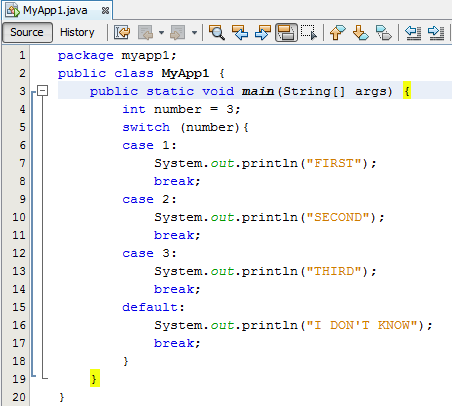Viewport: 452px width, 406px height.
Task: Toggle Bookmark on current line
Action: (x=384, y=33)
